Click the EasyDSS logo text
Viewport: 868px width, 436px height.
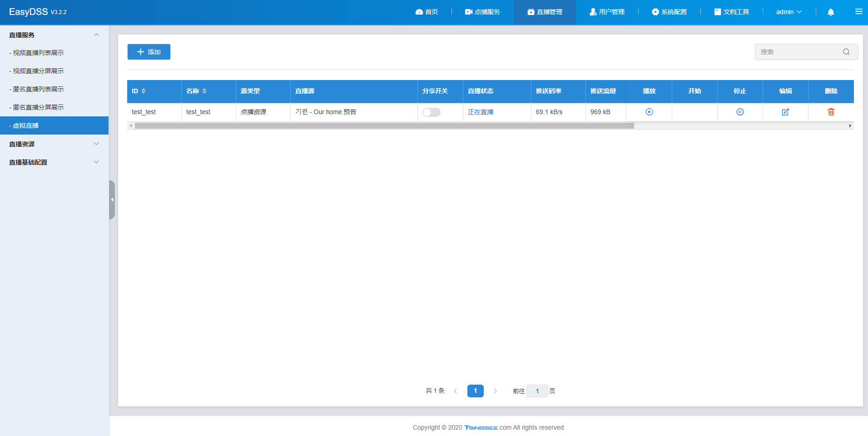tap(28, 12)
